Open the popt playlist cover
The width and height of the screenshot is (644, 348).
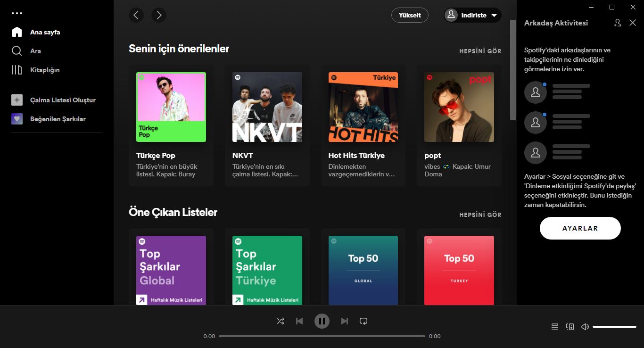(459, 107)
